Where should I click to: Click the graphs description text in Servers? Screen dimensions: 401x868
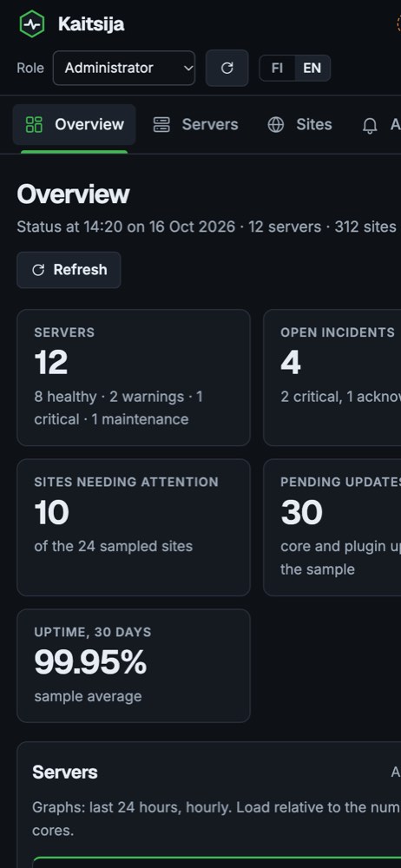pos(217,819)
